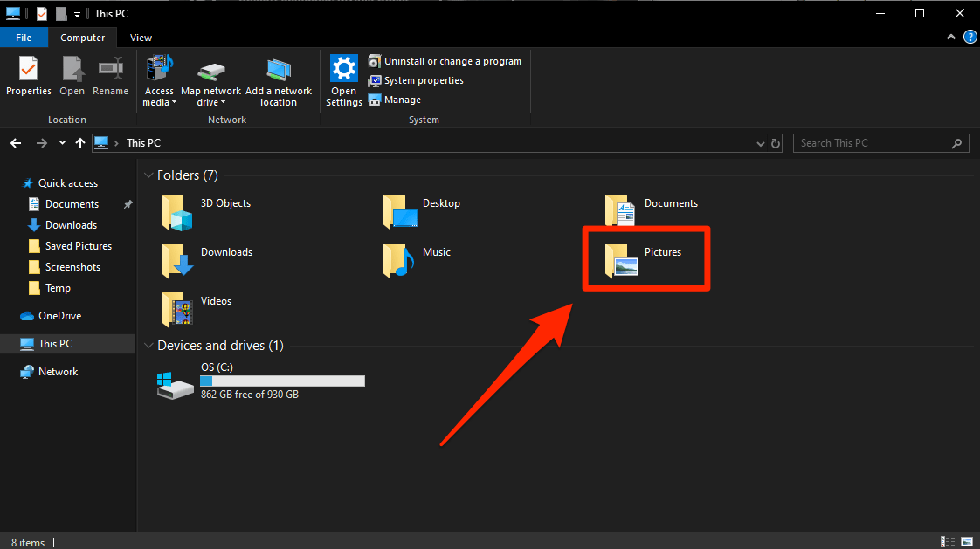
Task: Switch to Large thumbnails view in the status bar
Action: (x=965, y=542)
